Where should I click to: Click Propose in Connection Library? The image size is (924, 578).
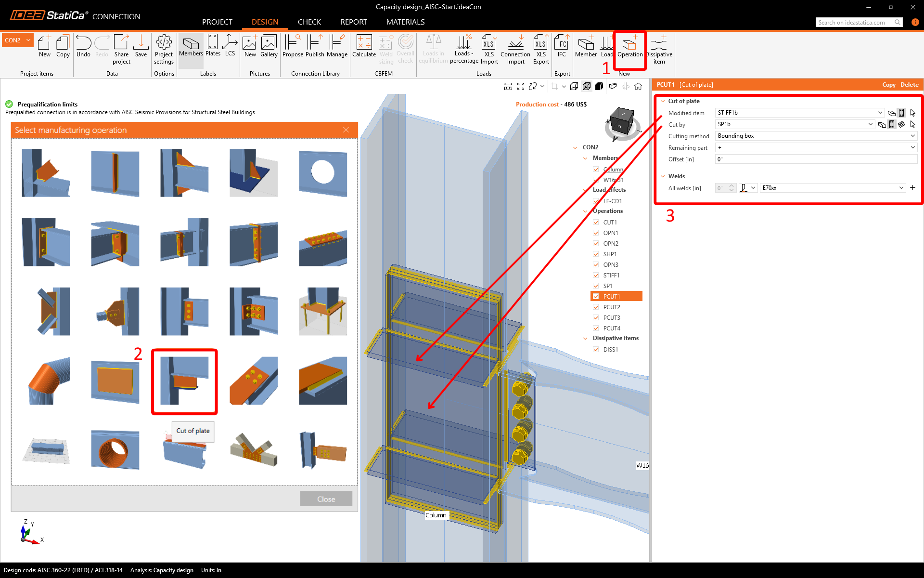(293, 46)
